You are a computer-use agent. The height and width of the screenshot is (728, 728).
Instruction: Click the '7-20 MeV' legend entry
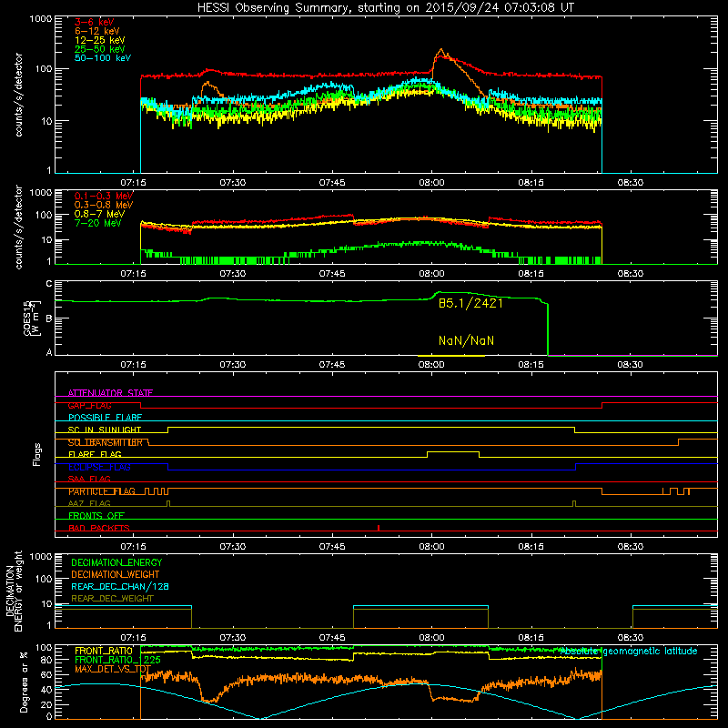(98, 223)
